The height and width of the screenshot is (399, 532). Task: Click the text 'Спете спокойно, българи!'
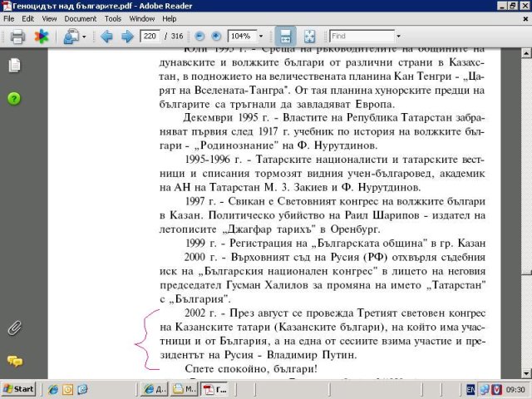(251, 368)
